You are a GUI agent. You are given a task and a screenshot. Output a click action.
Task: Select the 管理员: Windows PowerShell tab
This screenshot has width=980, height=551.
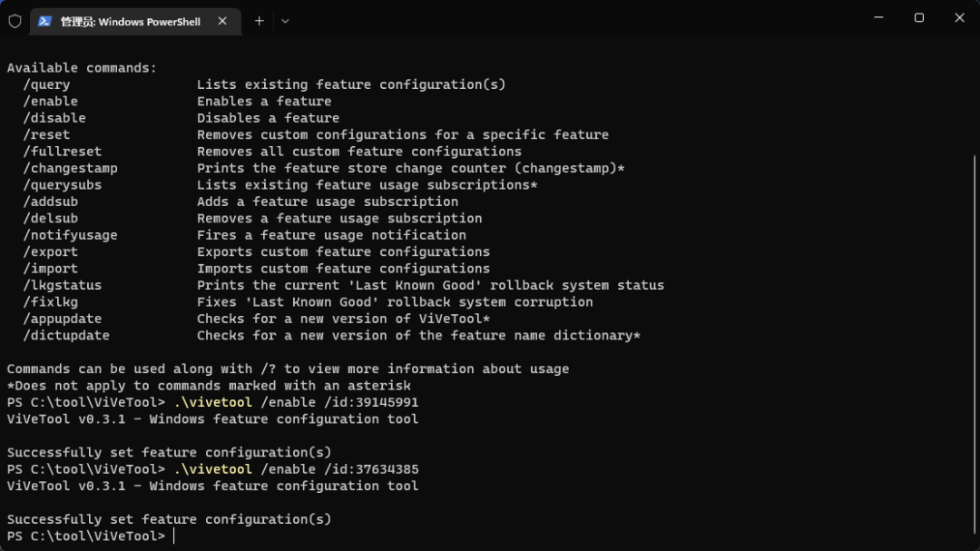click(130, 22)
